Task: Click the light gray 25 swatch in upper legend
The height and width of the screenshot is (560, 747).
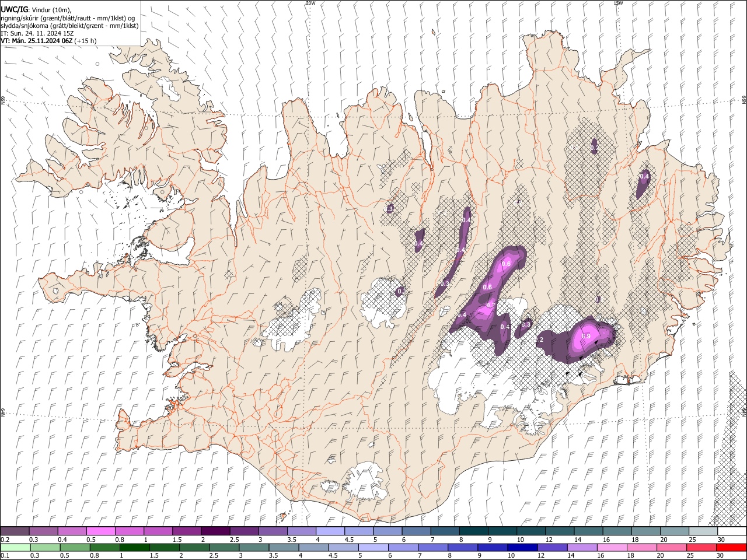Action: tap(702, 531)
